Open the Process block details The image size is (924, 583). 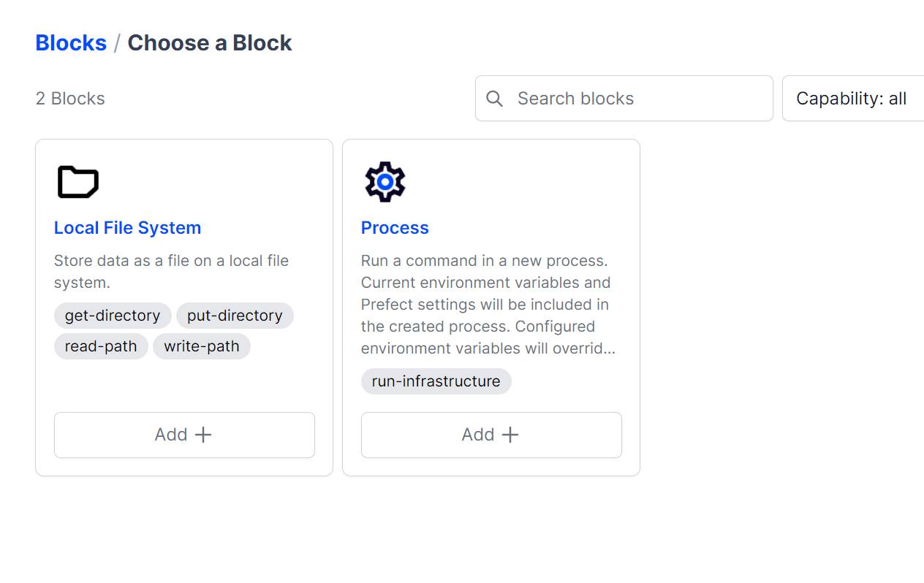click(x=395, y=227)
